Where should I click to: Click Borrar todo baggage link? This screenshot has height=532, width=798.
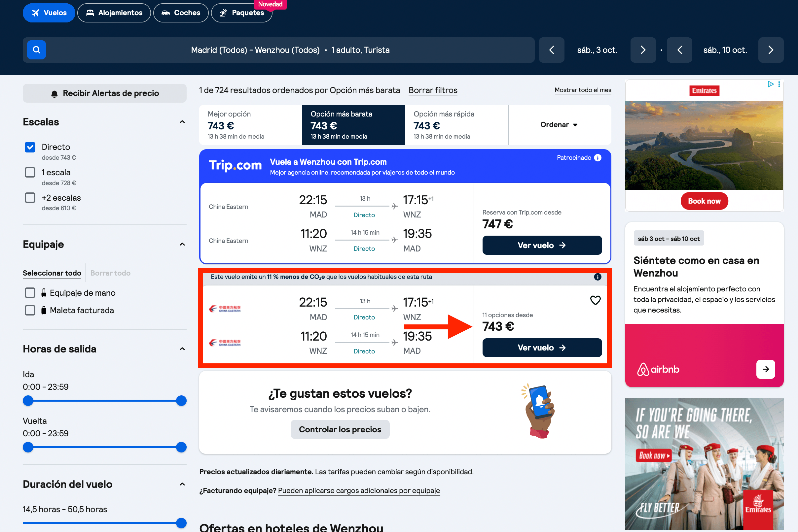click(110, 273)
